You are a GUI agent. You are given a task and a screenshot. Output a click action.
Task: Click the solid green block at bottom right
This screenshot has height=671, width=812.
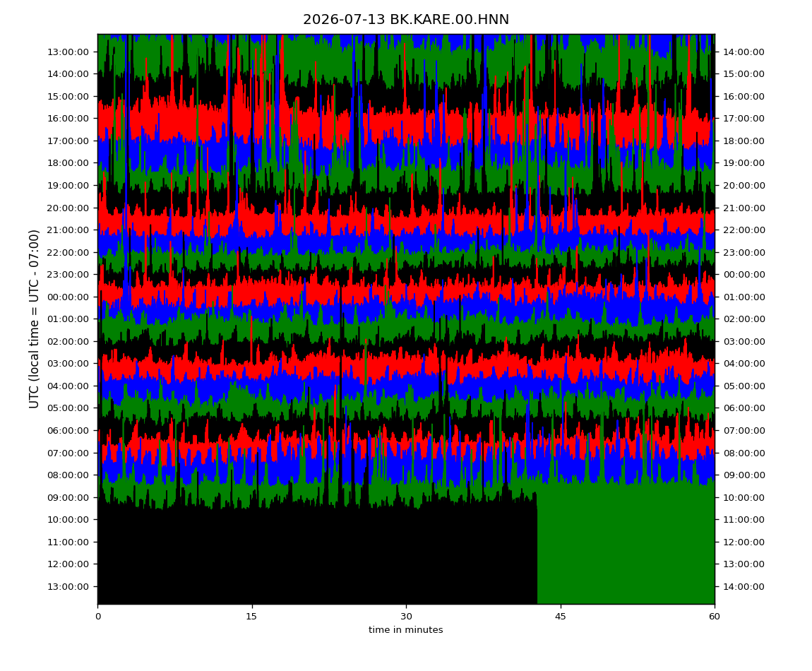(626, 544)
